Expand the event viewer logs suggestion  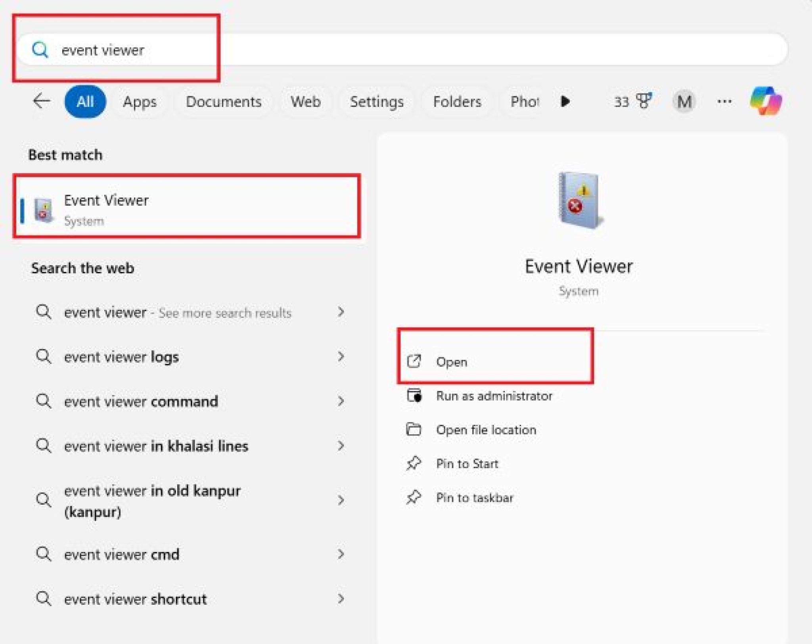click(341, 357)
